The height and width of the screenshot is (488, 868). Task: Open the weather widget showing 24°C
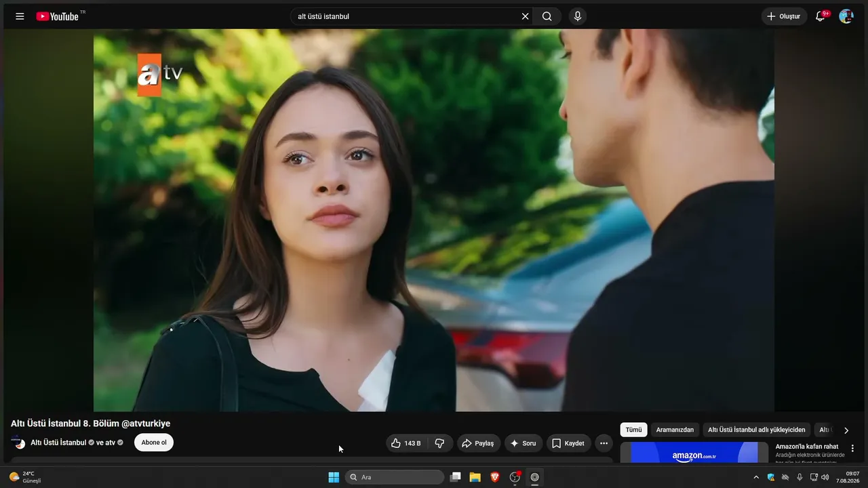click(x=26, y=477)
